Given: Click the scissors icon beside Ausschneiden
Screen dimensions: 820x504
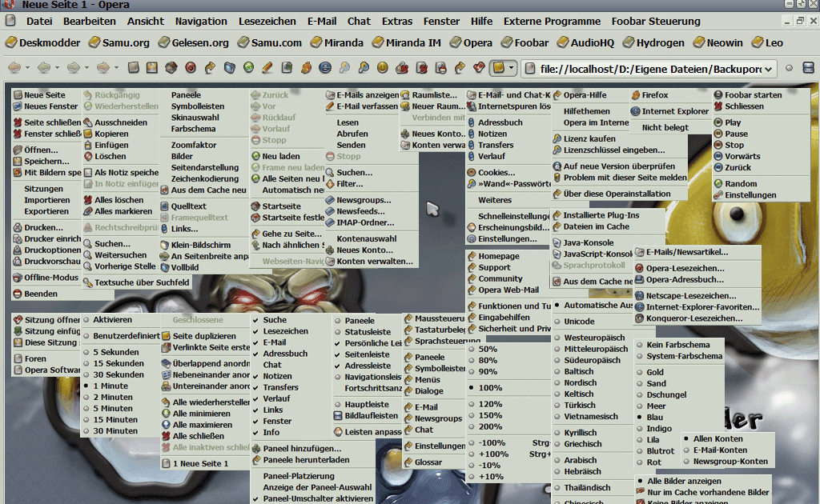Looking at the screenshot, I should (x=88, y=122).
